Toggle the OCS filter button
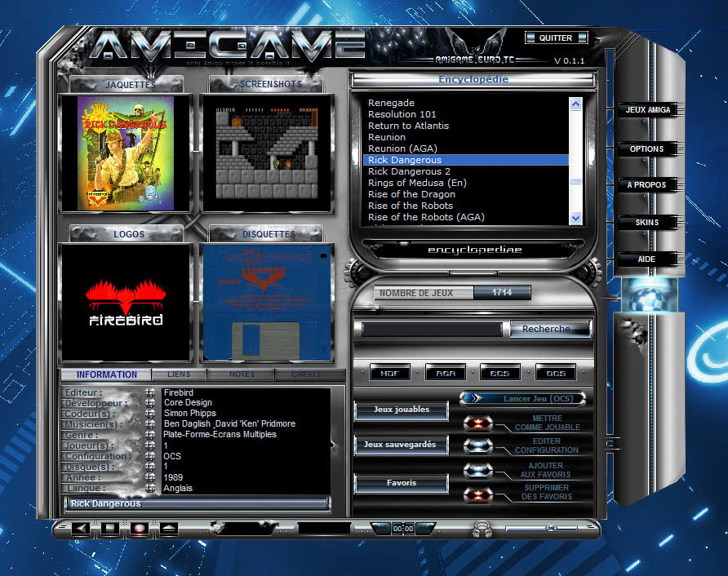The image size is (728, 576). pyautogui.click(x=556, y=373)
